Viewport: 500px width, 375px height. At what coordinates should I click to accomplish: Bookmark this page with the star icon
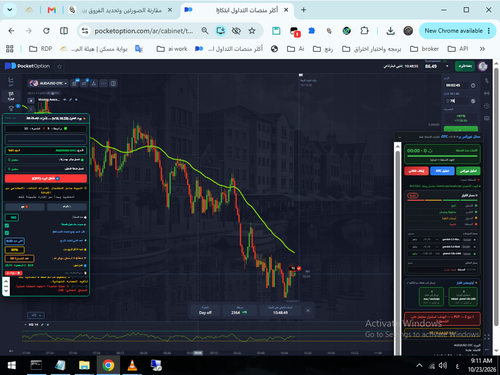(x=252, y=31)
